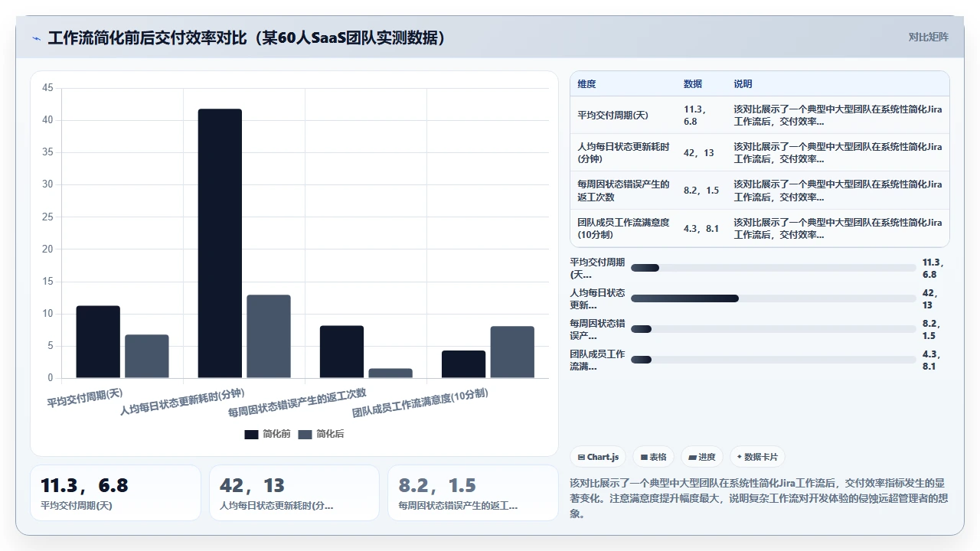The width and height of the screenshot is (980, 551).
Task: Select the 团队成员工作流满意度 table row
Action: coord(759,228)
